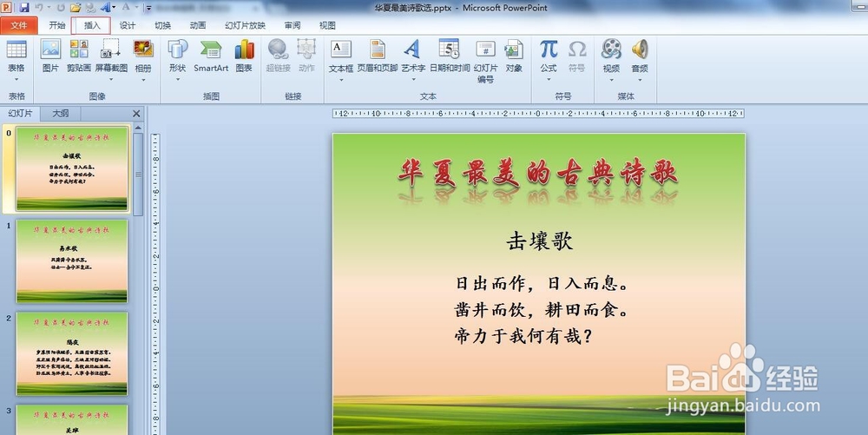Select slide thumbnail 0 with 击壤歌
Viewport: 868px width, 435px height.
[72, 168]
